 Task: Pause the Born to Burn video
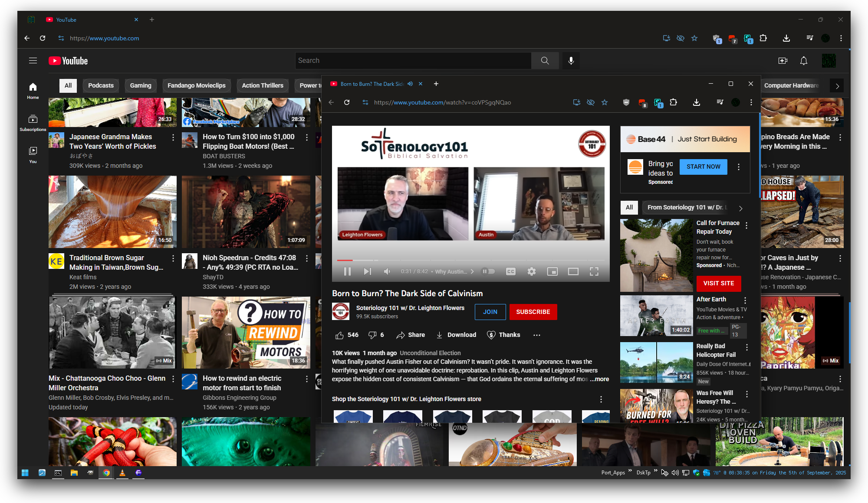[x=347, y=271]
